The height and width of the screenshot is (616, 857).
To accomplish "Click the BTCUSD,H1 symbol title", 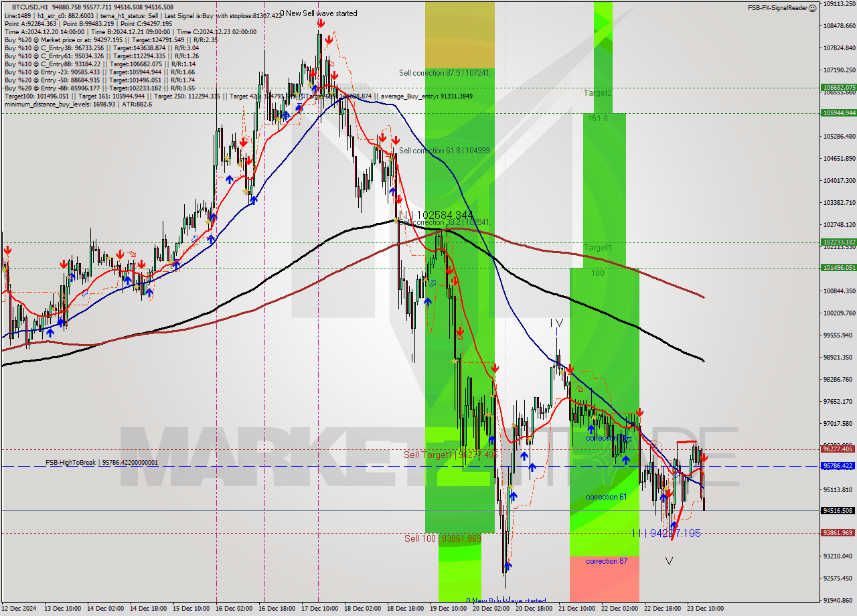I will click(x=30, y=6).
